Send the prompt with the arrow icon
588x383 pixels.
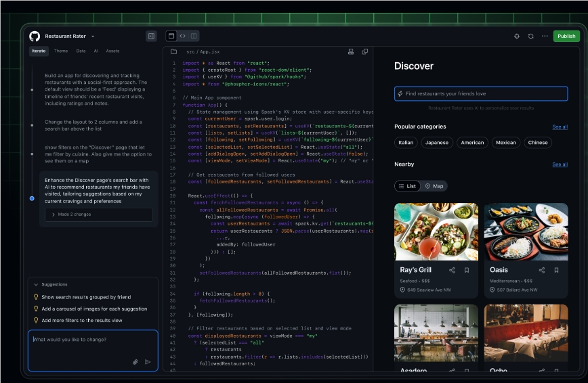148,362
